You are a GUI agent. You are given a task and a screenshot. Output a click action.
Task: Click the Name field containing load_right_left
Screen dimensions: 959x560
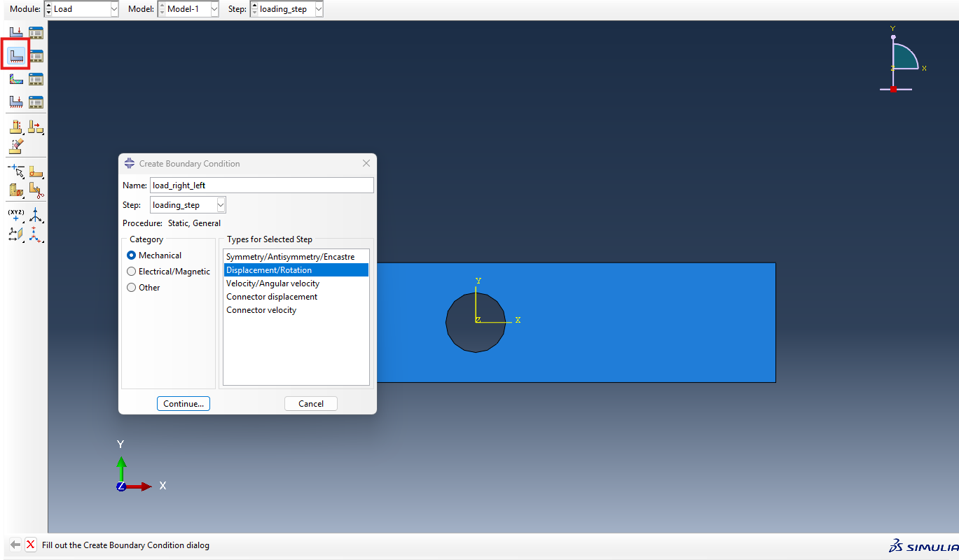coord(261,185)
